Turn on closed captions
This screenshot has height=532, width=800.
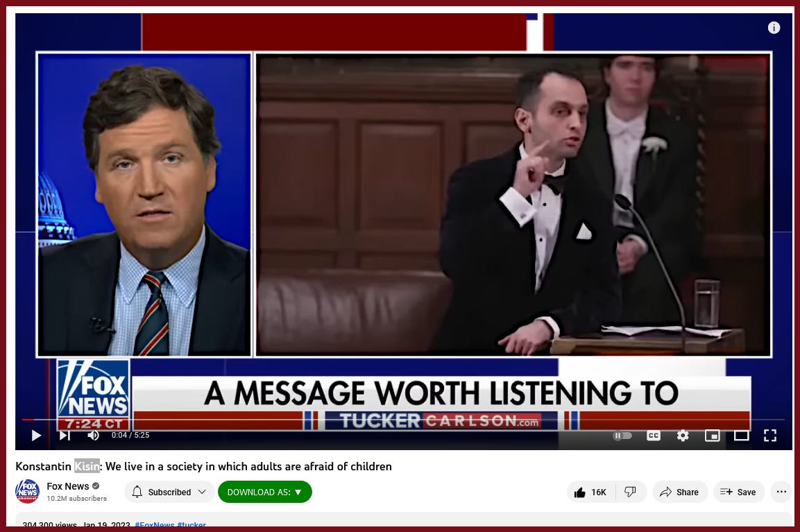[x=654, y=436]
